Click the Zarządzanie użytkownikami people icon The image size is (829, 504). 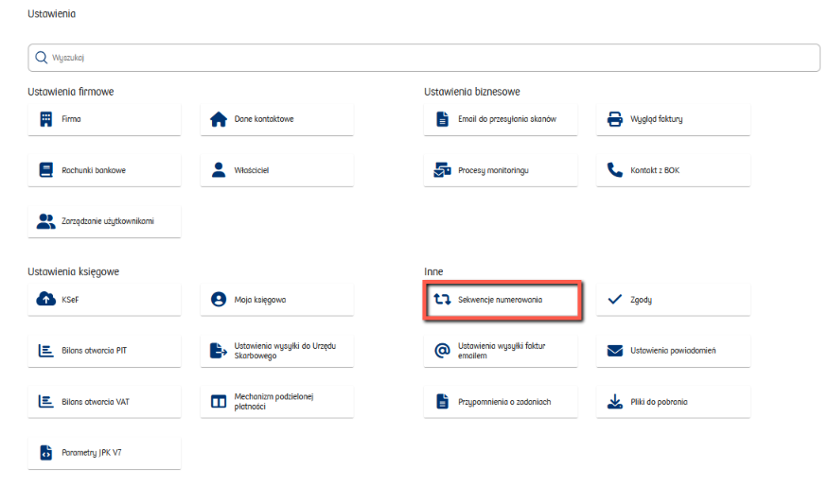(46, 221)
